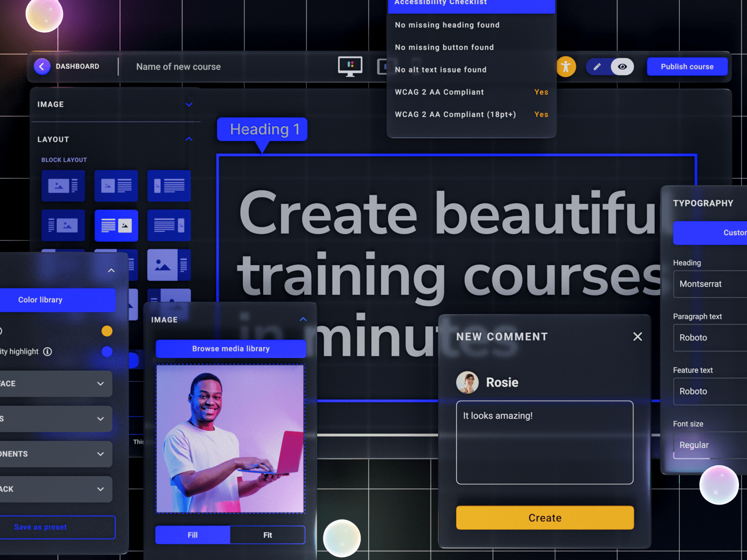The height and width of the screenshot is (560, 747).
Task: Click the TYPOGRAPHY panel title
Action: (x=703, y=203)
